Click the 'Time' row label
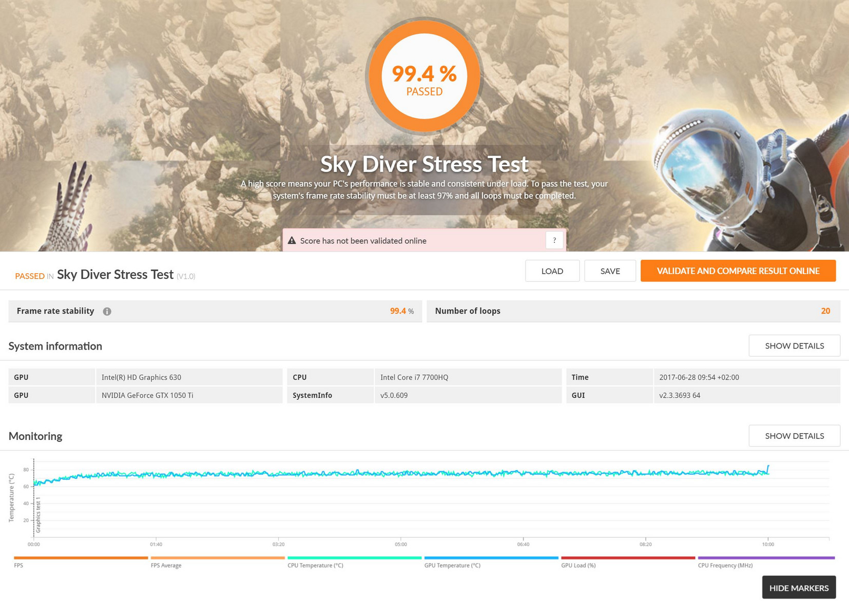This screenshot has width=849, height=616. coord(580,377)
